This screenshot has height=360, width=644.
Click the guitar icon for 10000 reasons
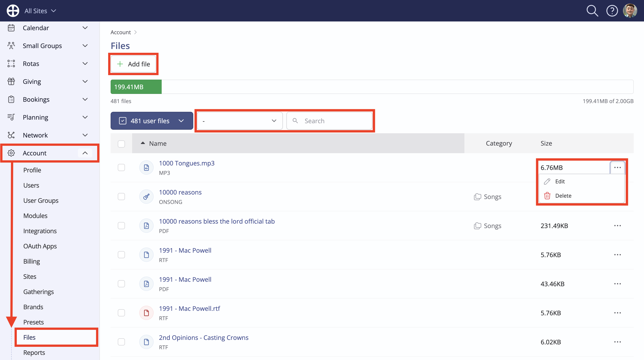coord(146,197)
